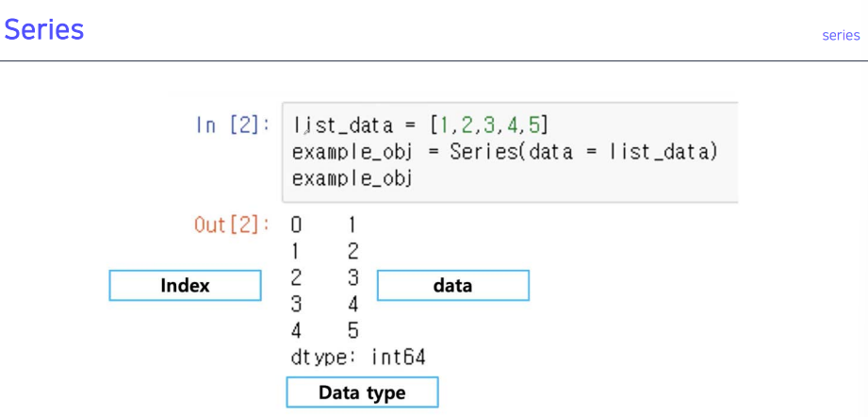Click index value 3 in output
Viewport: 868px width, 417px height.
[x=296, y=305]
